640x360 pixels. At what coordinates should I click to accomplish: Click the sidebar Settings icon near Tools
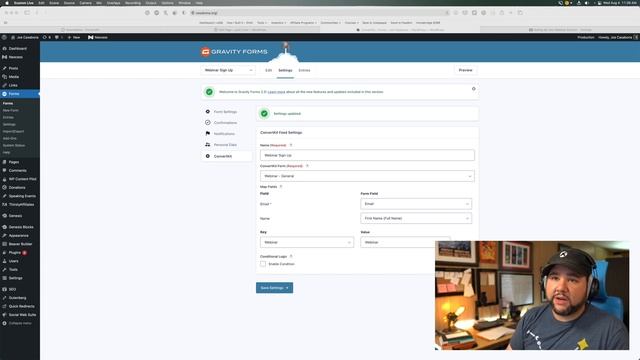click(4, 278)
